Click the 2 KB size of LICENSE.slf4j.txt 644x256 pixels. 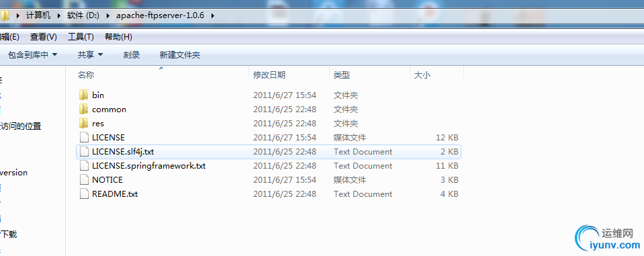pos(449,152)
